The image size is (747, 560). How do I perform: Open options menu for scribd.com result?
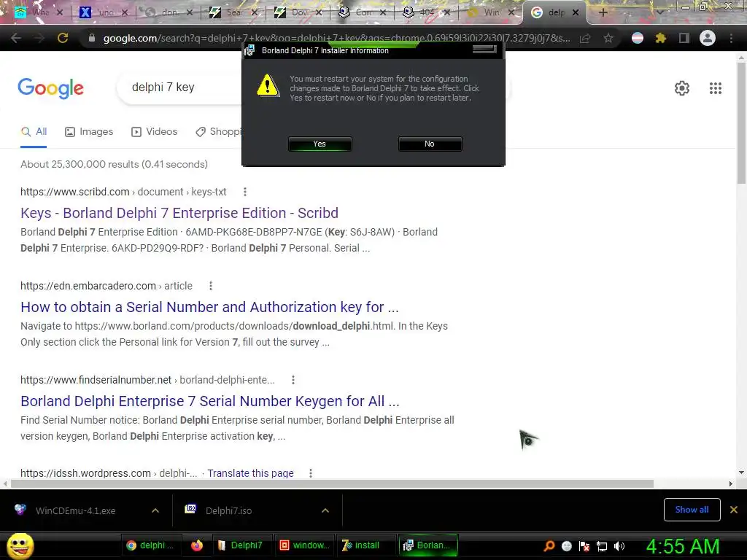coord(245,192)
